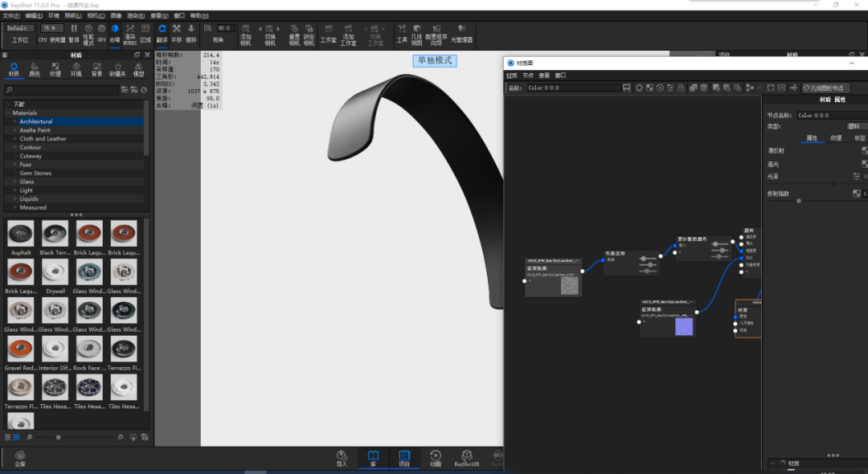The width and height of the screenshot is (868, 474).
Task: Open the 75% CPU usage dropdown
Action: tap(51, 28)
